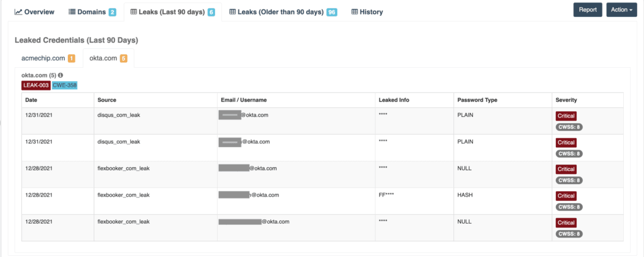Screen dimensions: 644x257
Task: Click Critical badge in first row
Action: click(566, 116)
